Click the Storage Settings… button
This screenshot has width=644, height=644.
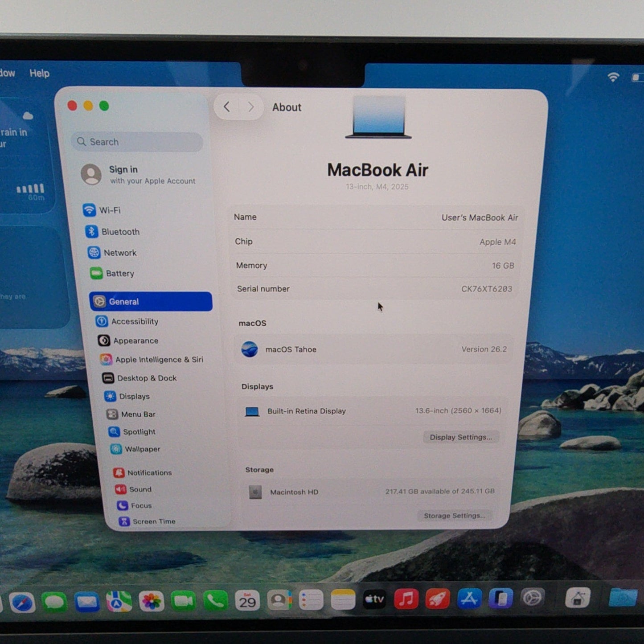(x=455, y=516)
